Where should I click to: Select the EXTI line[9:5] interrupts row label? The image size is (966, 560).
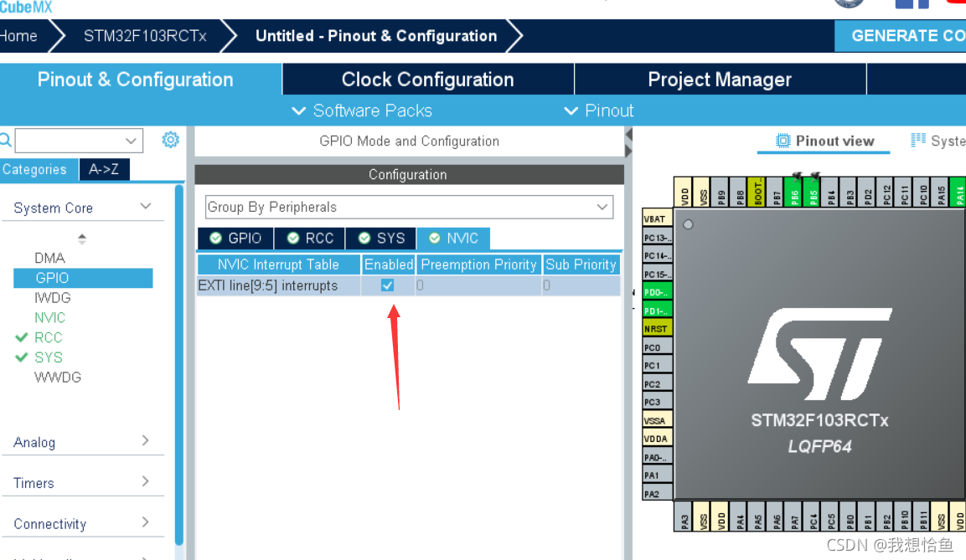click(268, 285)
